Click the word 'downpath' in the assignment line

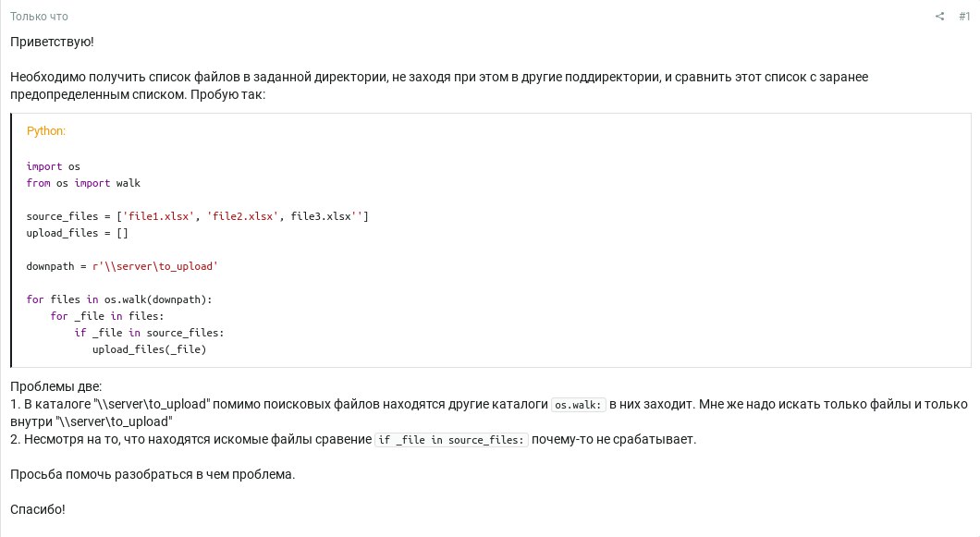click(50, 266)
